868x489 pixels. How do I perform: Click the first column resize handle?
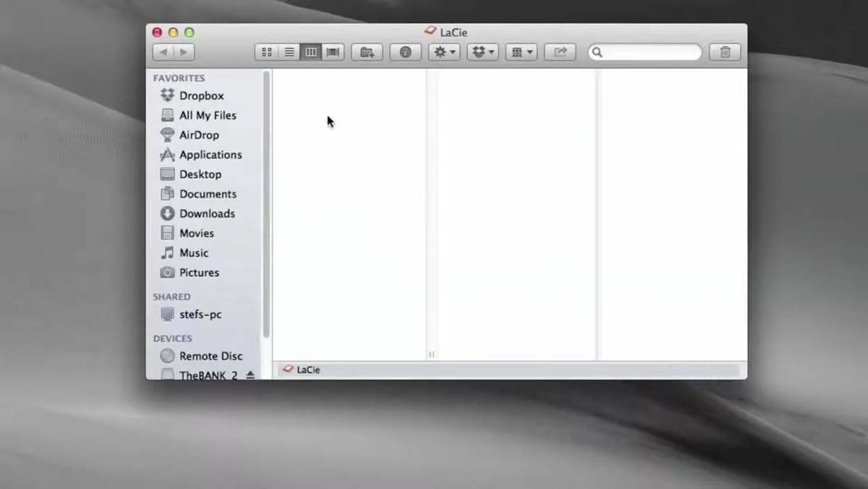click(431, 354)
